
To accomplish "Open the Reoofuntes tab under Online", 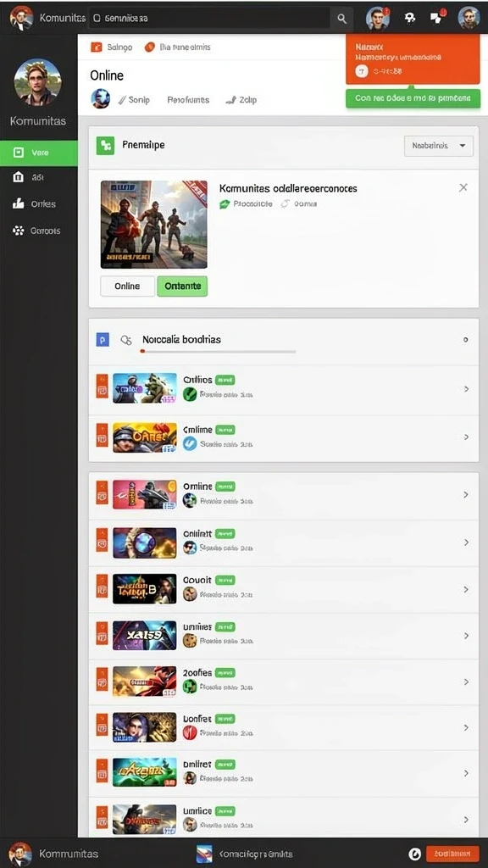I will point(188,100).
